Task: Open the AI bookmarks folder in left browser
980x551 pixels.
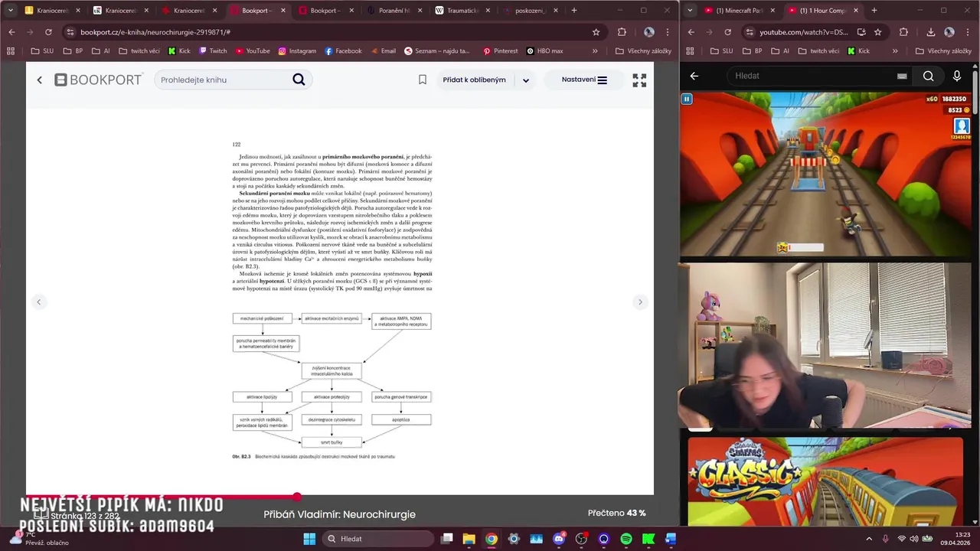Action: click(x=101, y=51)
